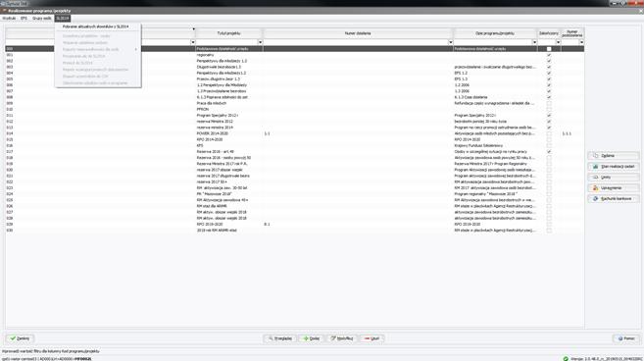Toggle Zakończony checkbox for row 001
The width and height of the screenshot is (644, 361).
(x=549, y=55)
